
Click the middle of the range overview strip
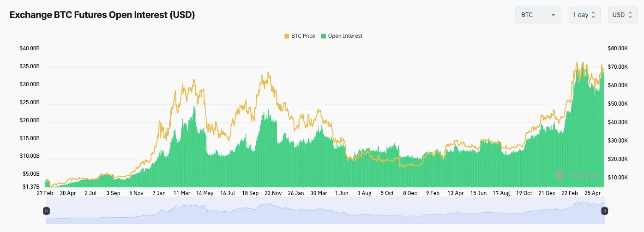(325, 211)
